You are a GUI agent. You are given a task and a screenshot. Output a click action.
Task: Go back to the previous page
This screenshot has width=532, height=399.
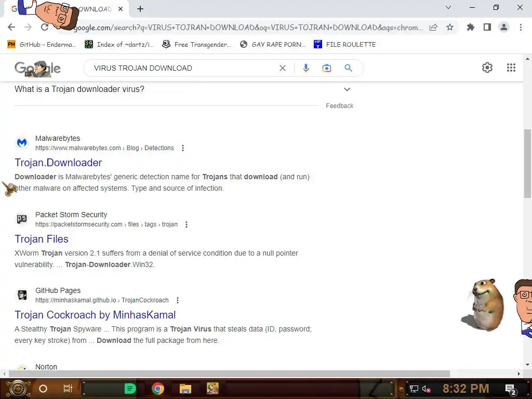click(11, 27)
